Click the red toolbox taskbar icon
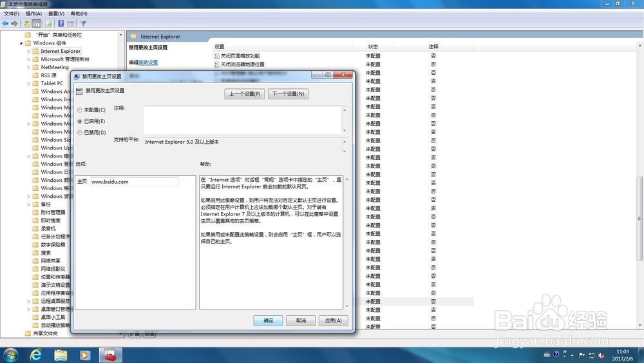 tap(110, 355)
